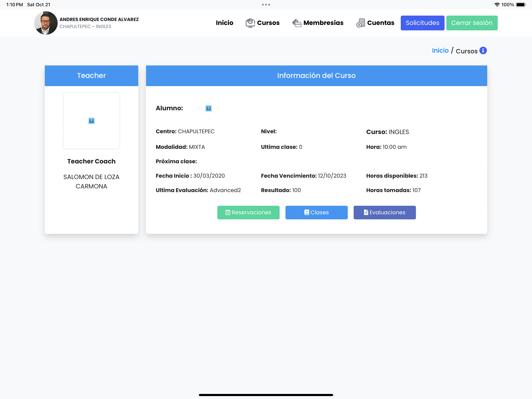
Task: Go to Membresías in the navigation
Action: coord(323,23)
